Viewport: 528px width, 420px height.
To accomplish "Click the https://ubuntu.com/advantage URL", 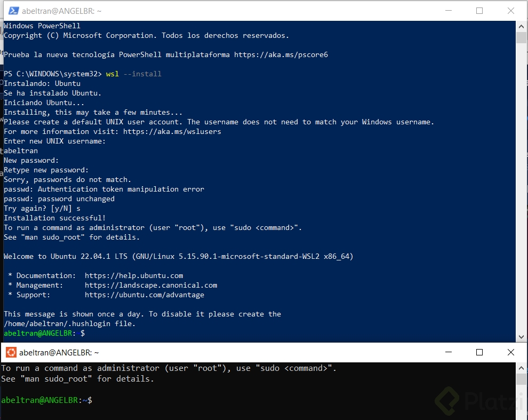I will point(145,295).
